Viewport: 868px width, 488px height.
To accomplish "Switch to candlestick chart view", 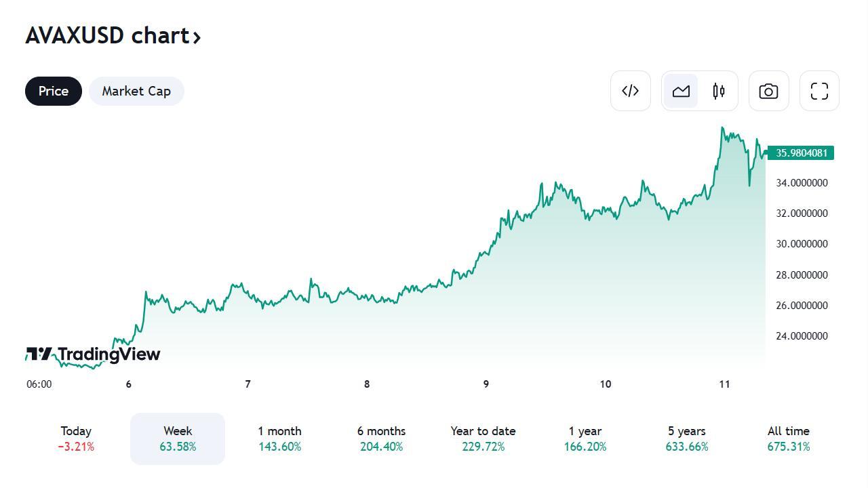I will [x=719, y=91].
